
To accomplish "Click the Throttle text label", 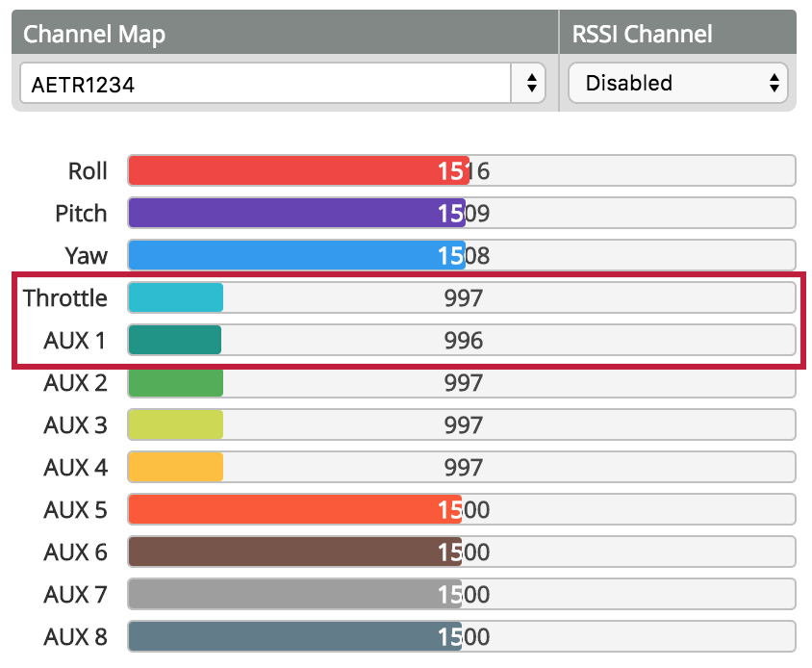I will tap(65, 298).
